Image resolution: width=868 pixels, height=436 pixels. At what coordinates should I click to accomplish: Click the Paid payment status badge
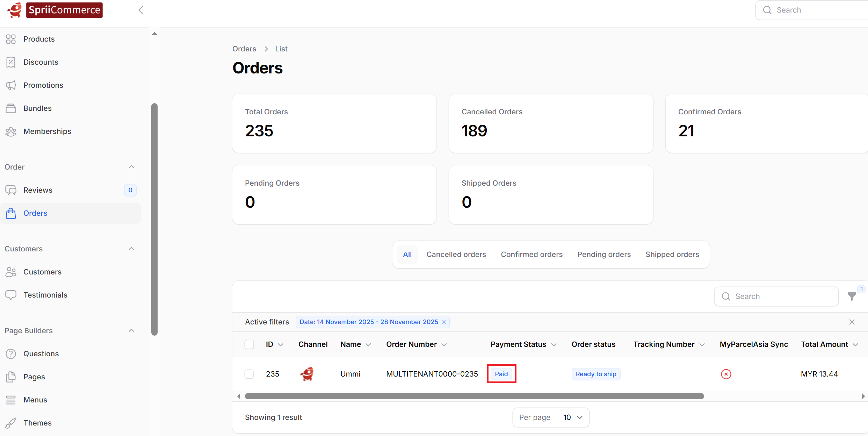[x=501, y=374]
